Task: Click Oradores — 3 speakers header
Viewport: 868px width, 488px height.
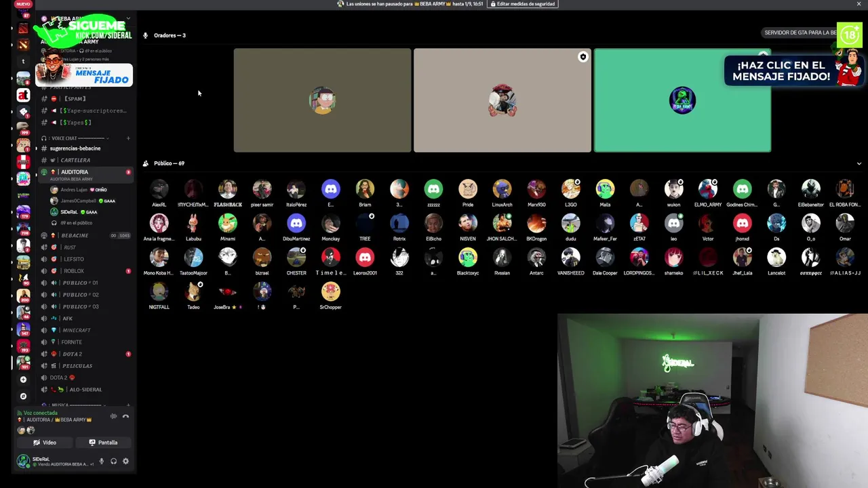Action: coord(170,35)
